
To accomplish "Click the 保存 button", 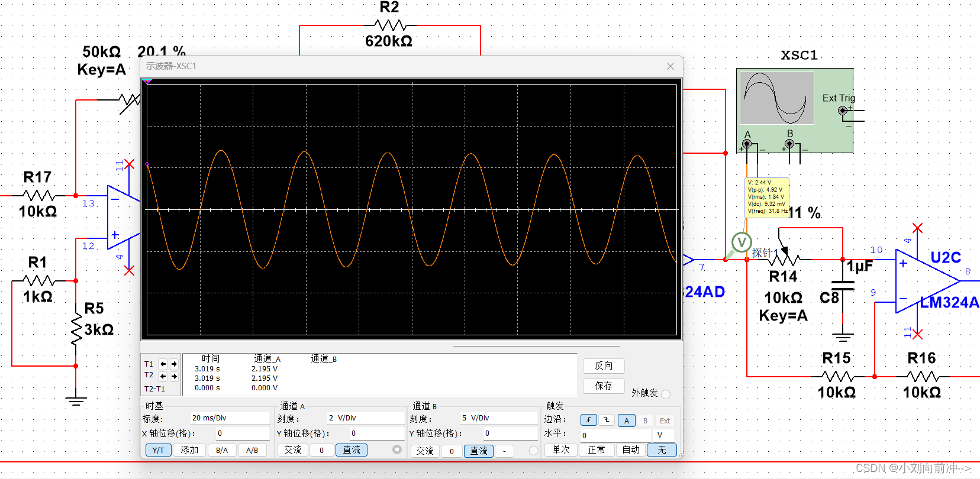I will coord(604,386).
